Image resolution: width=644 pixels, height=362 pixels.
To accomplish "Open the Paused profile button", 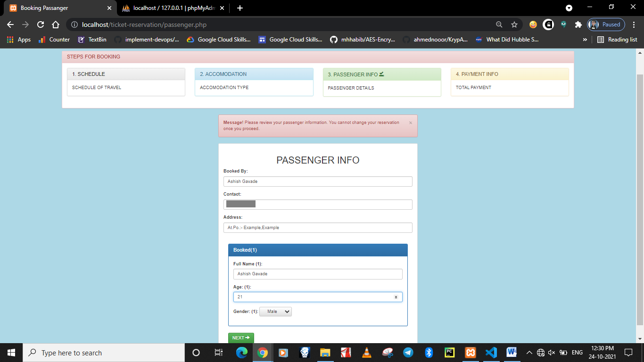I will 606,25.
